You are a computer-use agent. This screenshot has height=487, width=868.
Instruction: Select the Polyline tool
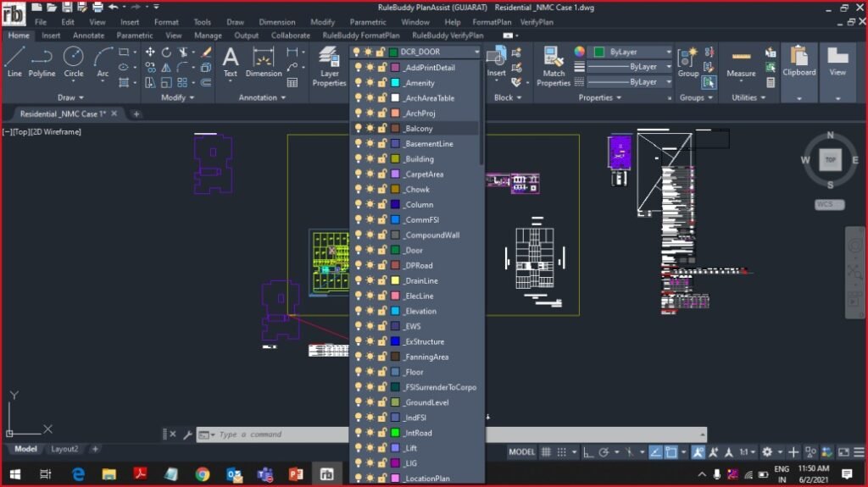42,62
